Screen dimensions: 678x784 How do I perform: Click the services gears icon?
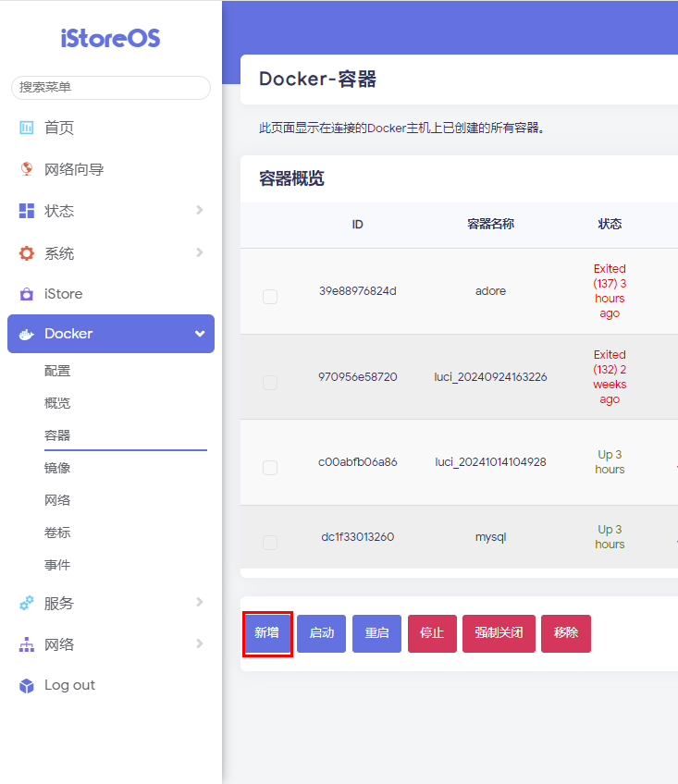point(27,603)
